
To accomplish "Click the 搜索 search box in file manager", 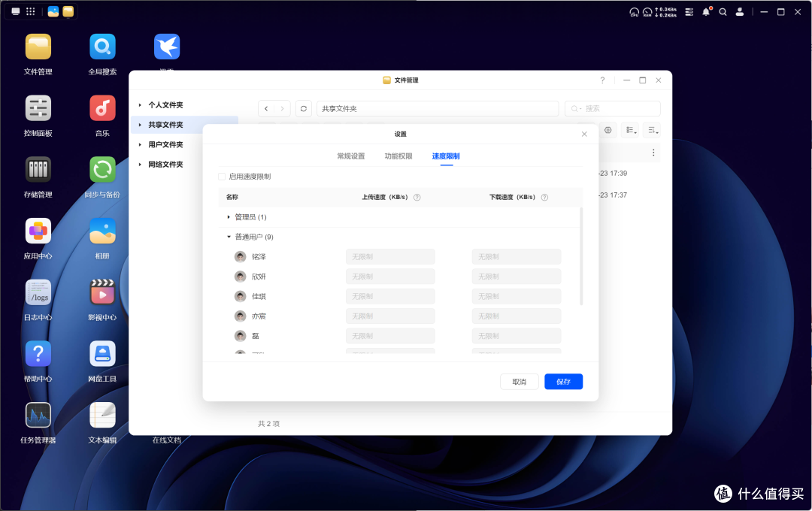I will pyautogui.click(x=613, y=109).
